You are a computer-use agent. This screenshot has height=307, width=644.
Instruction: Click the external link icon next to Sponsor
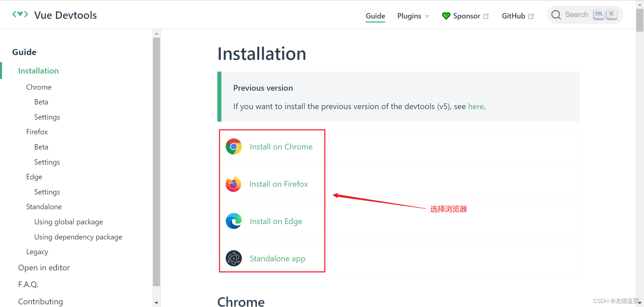click(x=486, y=16)
